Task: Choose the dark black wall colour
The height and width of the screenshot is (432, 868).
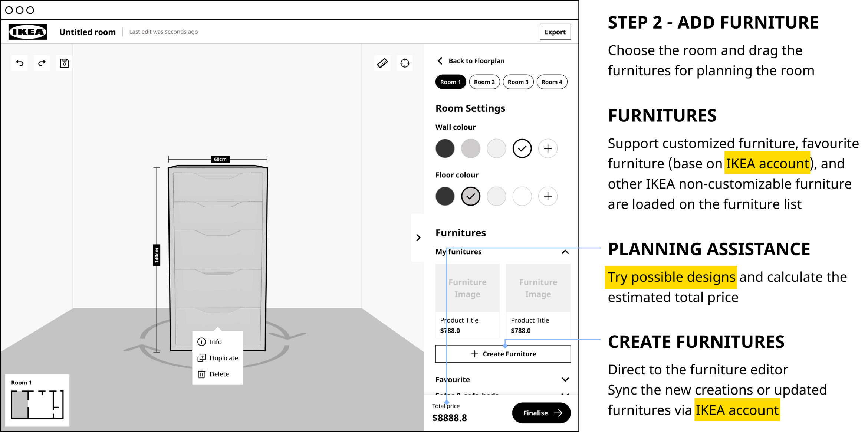Action: click(x=445, y=148)
